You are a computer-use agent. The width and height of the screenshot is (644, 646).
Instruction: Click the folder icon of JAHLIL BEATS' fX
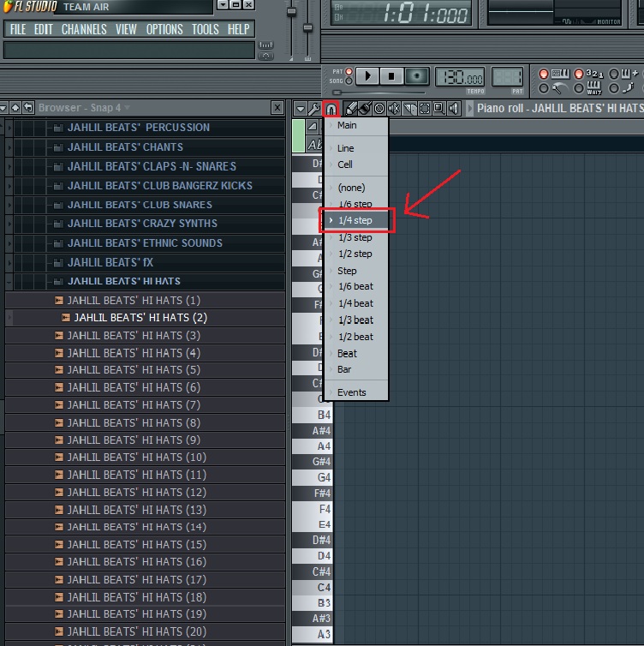(x=58, y=262)
